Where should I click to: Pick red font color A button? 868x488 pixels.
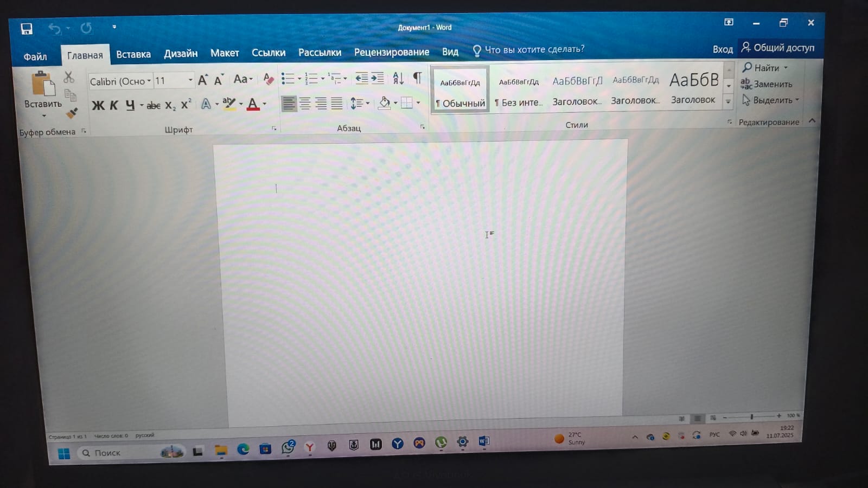point(253,104)
